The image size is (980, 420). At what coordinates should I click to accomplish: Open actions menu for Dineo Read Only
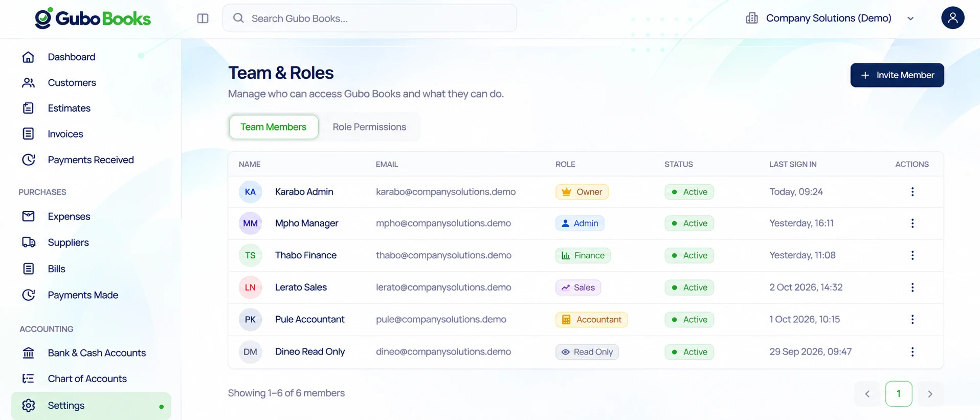pyautogui.click(x=912, y=352)
